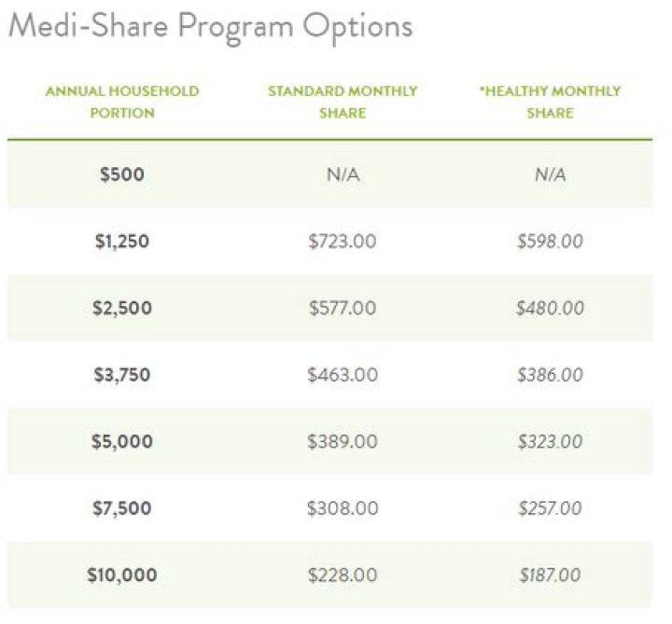Select N/A in the Standard Monthly Share column

[343, 174]
